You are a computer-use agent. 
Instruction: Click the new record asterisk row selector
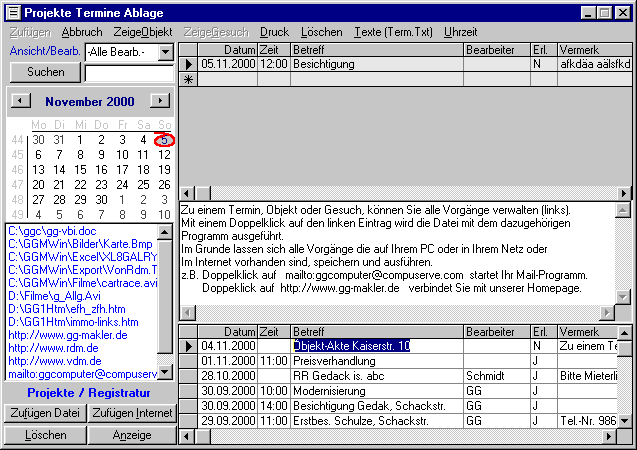(188, 80)
